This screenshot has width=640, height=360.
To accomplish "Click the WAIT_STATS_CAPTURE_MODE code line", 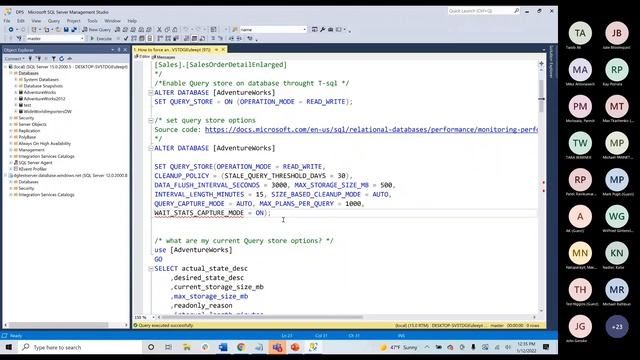I will coord(212,213).
